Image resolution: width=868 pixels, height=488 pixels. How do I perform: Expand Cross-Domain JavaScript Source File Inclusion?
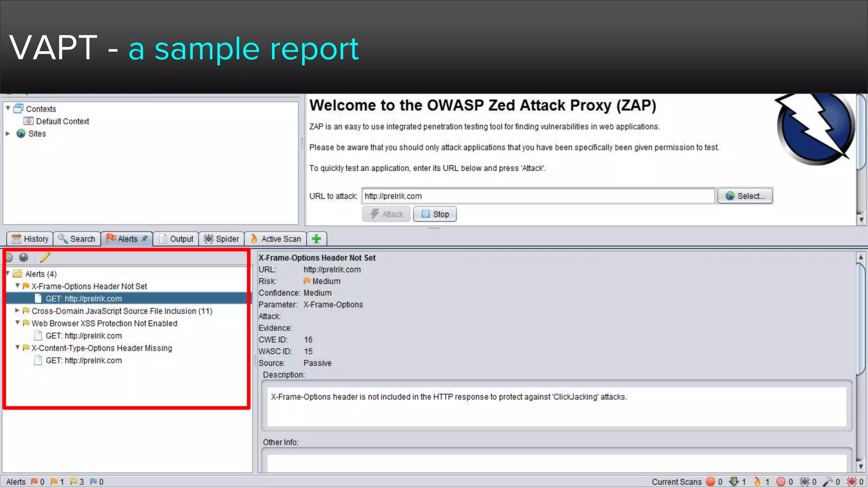click(17, 311)
